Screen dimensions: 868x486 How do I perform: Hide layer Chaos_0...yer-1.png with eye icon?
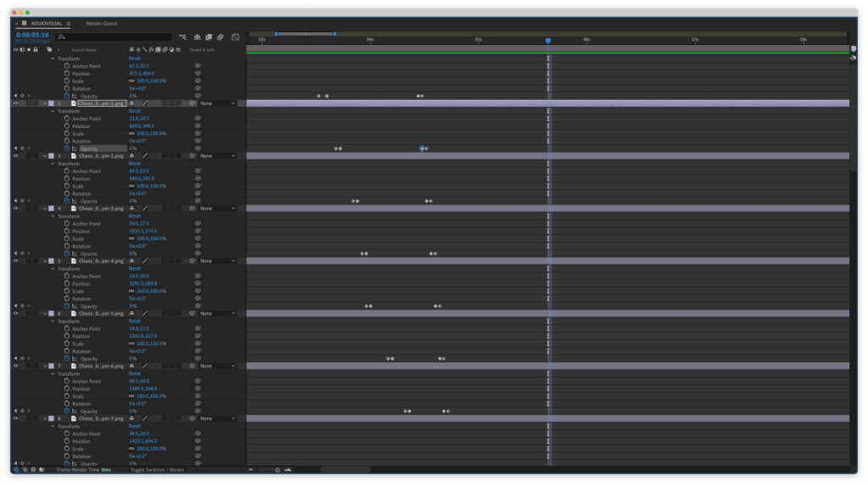click(x=15, y=103)
